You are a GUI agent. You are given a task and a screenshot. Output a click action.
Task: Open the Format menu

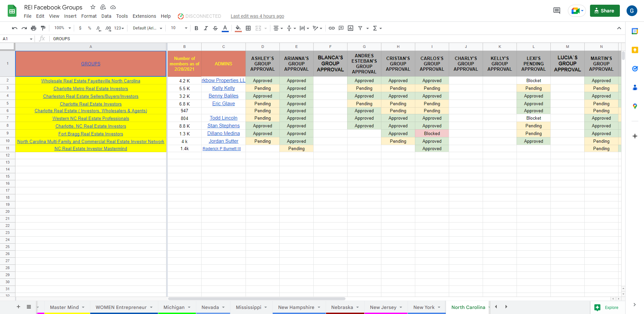click(89, 16)
